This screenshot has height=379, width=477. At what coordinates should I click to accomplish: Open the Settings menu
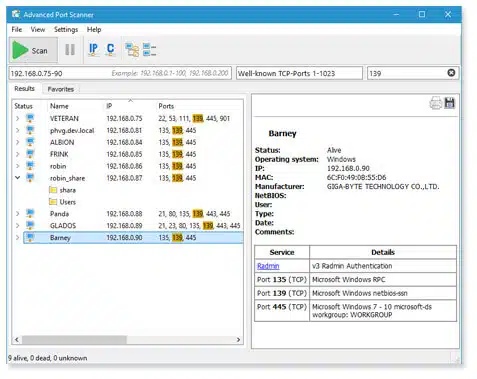[66, 29]
